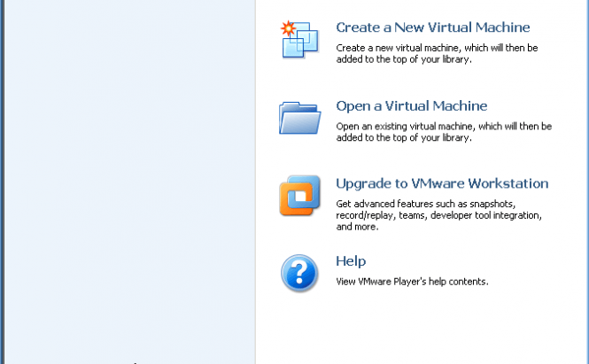Click text 'View VMware Player's help contents.'
The height and width of the screenshot is (364, 589).
tap(412, 282)
